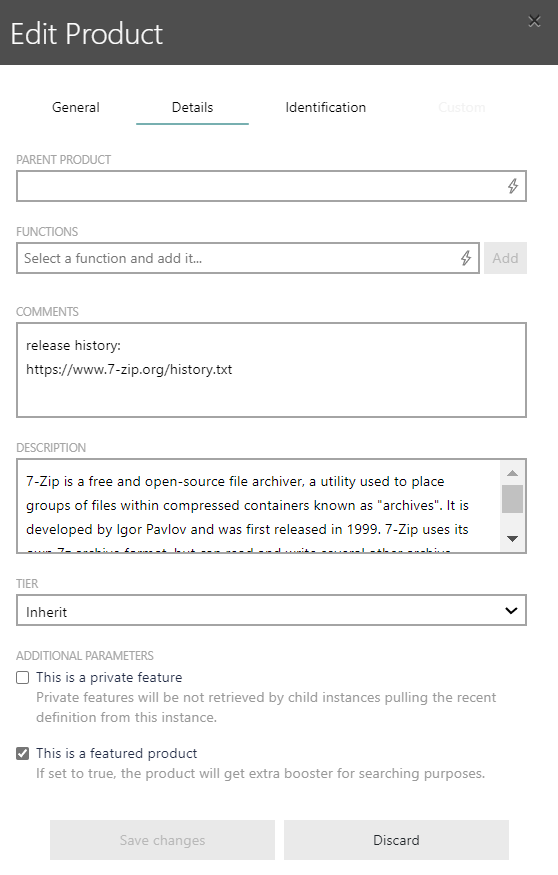558x875 pixels.
Task: Switch to the General tab
Action: point(76,107)
